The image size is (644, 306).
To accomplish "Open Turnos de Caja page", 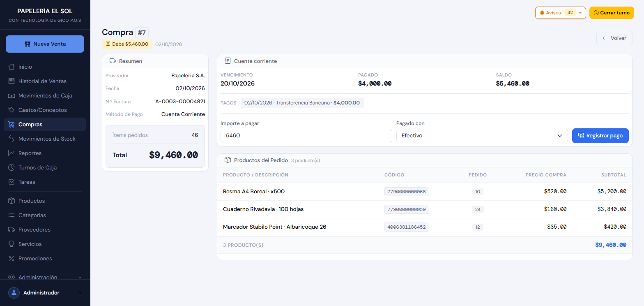I will pyautogui.click(x=45, y=167).
